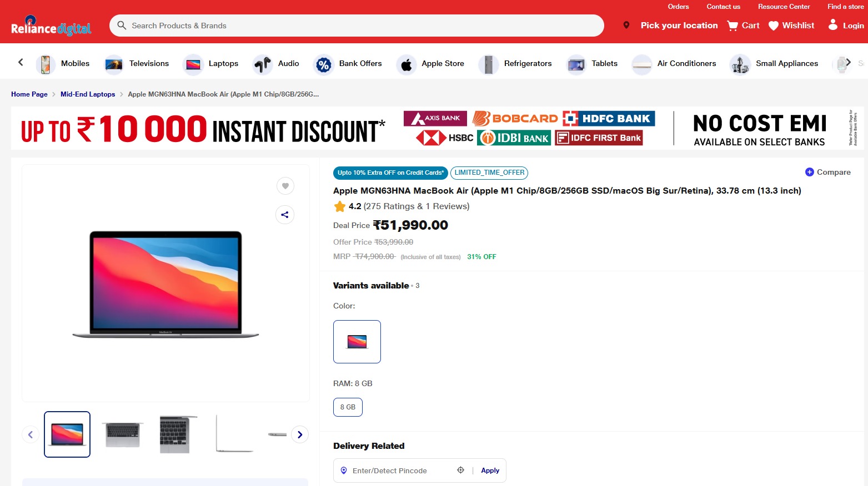Click Apply pincode button
868x486 pixels.
pyautogui.click(x=490, y=470)
